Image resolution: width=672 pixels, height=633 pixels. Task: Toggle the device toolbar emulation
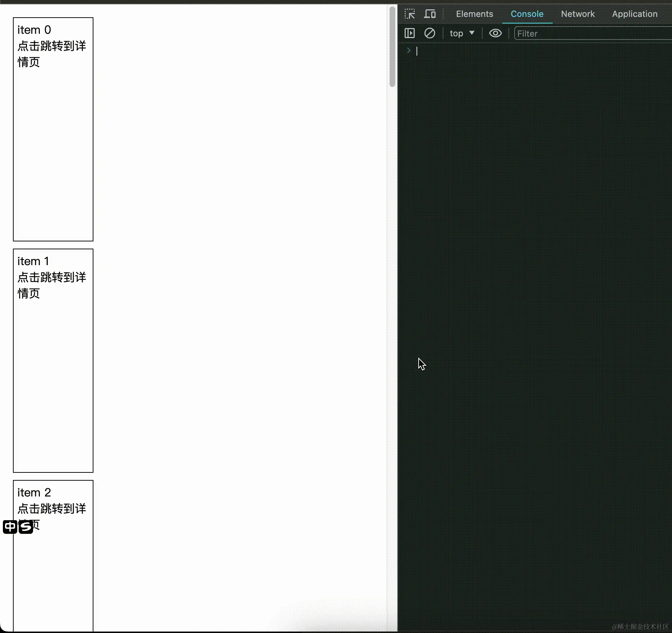point(430,14)
